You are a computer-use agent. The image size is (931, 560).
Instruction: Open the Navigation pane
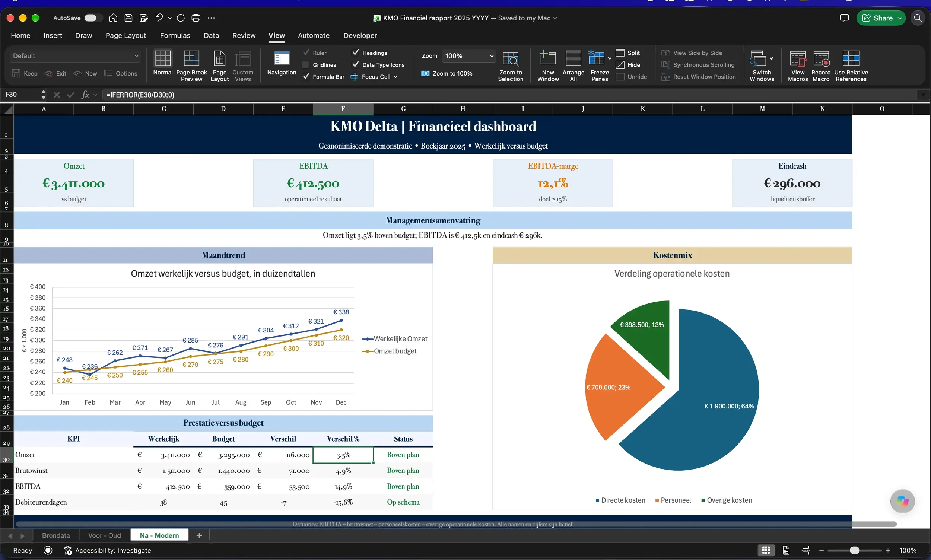pyautogui.click(x=282, y=63)
